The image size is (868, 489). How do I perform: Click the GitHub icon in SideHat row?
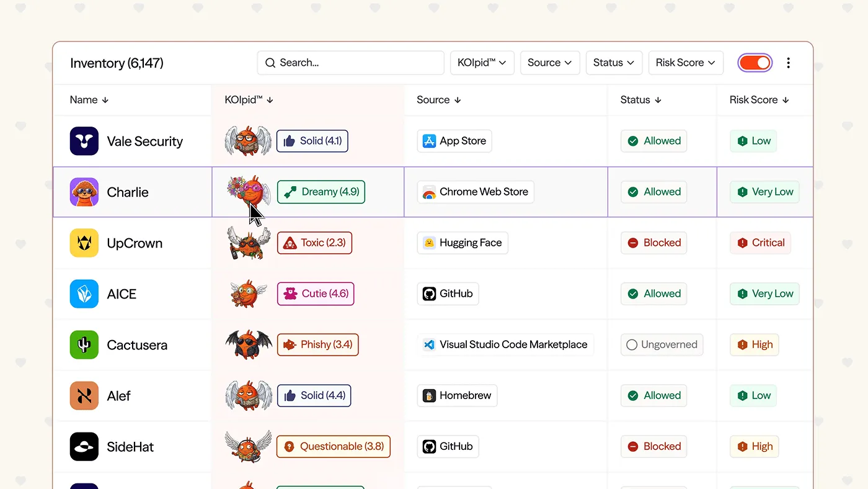pos(429,446)
